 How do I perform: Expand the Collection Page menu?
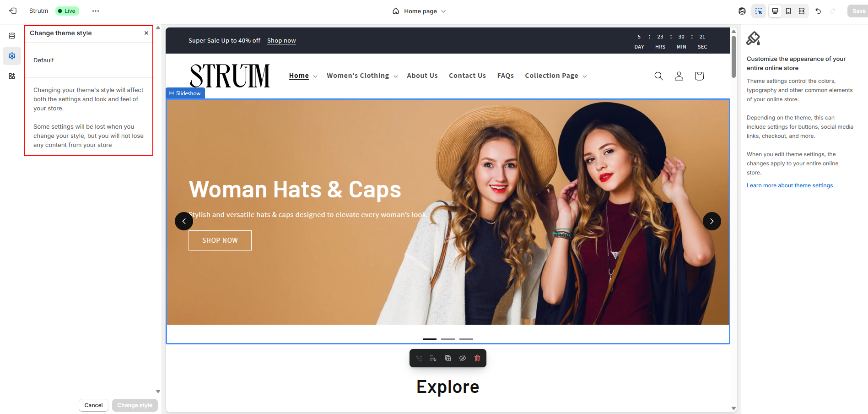coord(556,76)
